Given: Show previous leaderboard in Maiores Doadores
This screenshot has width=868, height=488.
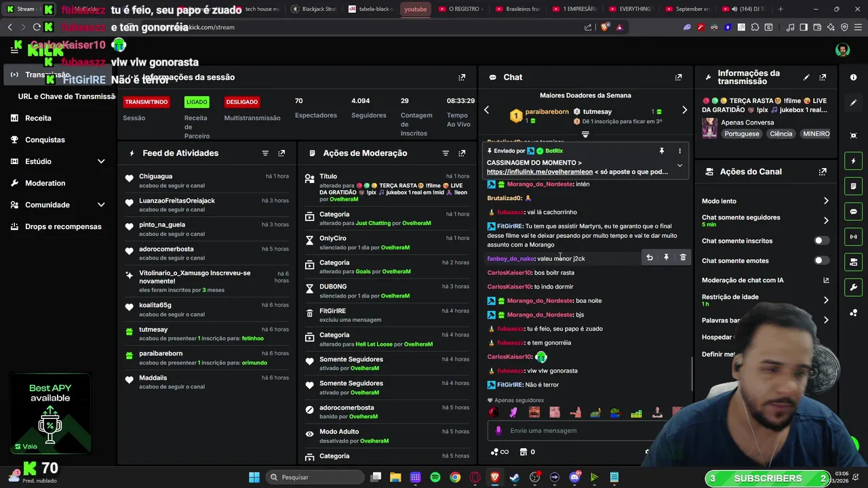Looking at the screenshot, I should (x=486, y=110).
